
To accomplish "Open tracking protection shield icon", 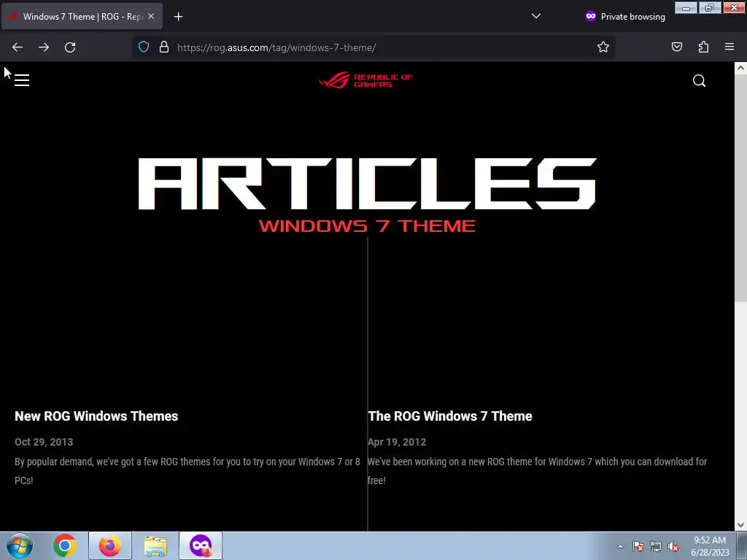I will (144, 47).
